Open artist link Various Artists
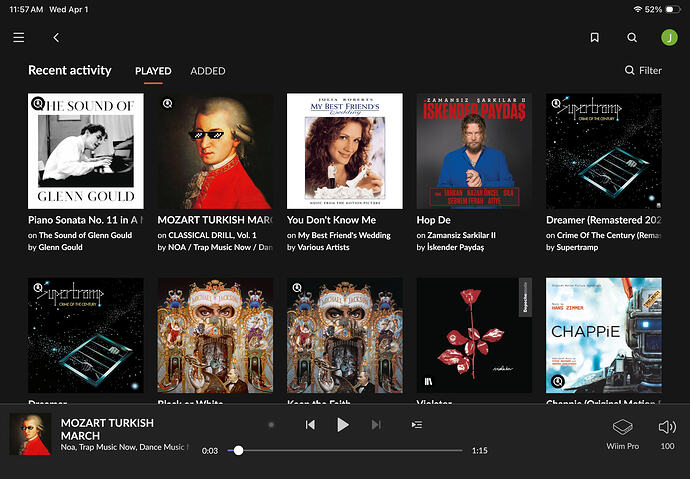The image size is (690, 479). (x=323, y=247)
